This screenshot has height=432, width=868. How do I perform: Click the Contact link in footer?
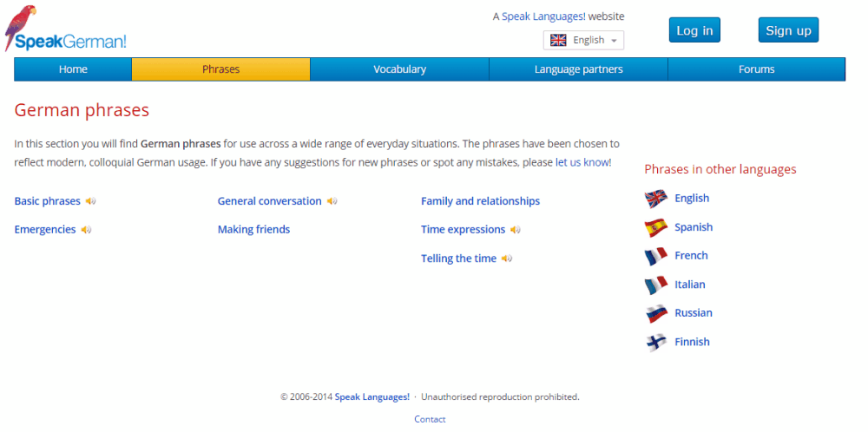tap(431, 419)
